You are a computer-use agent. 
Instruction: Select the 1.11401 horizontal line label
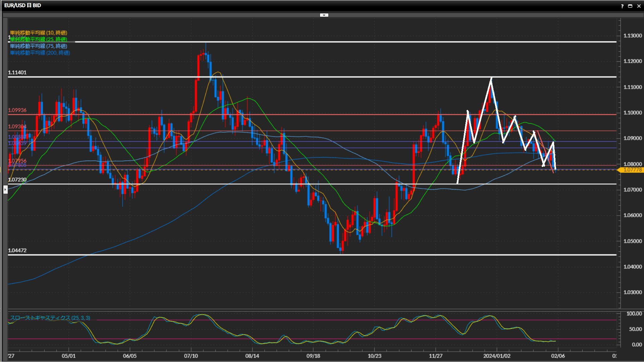tap(17, 72)
